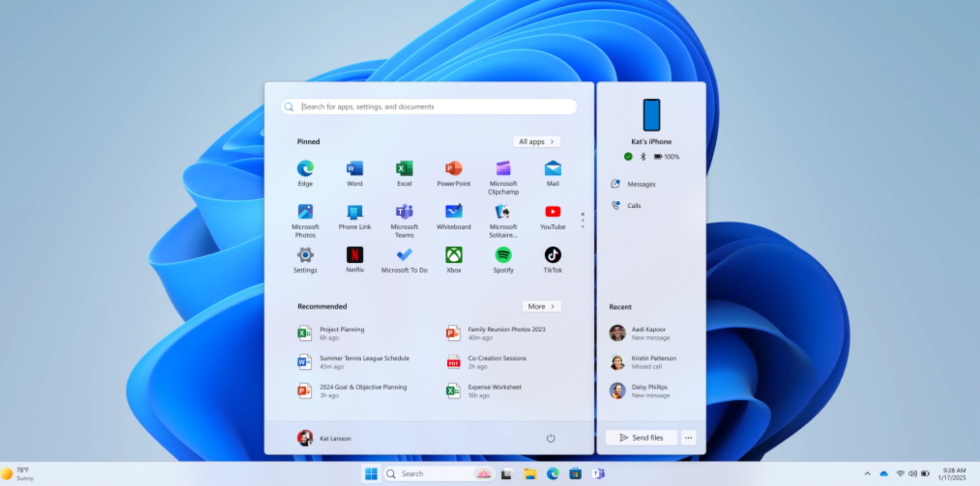This screenshot has height=486, width=980.
Task: Open 2024 Goal & Objective Planning presentation
Action: (x=352, y=391)
